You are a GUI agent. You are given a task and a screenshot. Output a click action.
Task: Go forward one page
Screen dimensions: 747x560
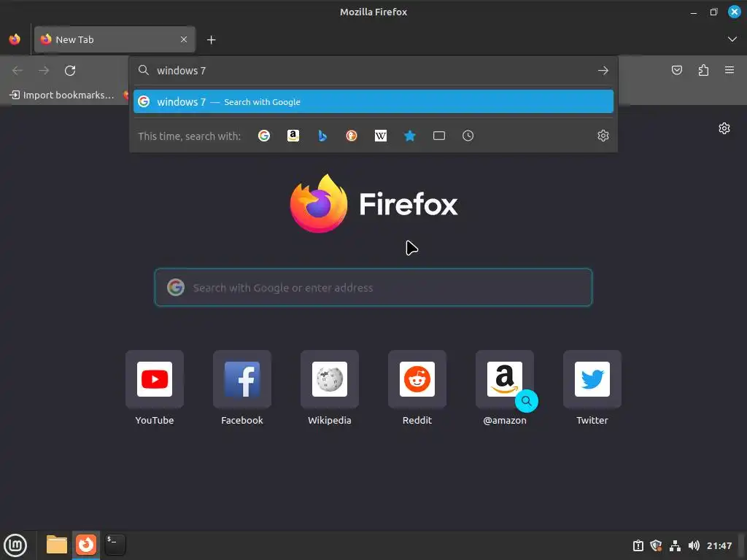click(44, 71)
